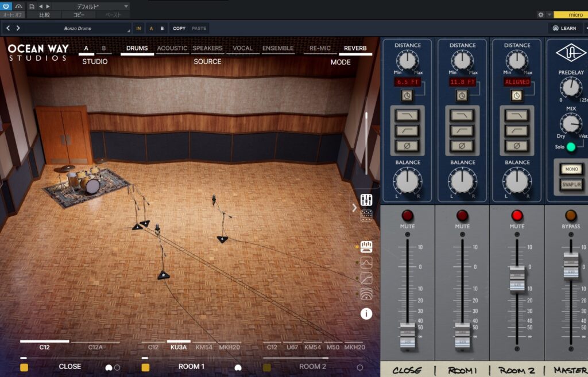Click the high-cut filter button on Close channel
588x377 pixels.
pyautogui.click(x=407, y=116)
